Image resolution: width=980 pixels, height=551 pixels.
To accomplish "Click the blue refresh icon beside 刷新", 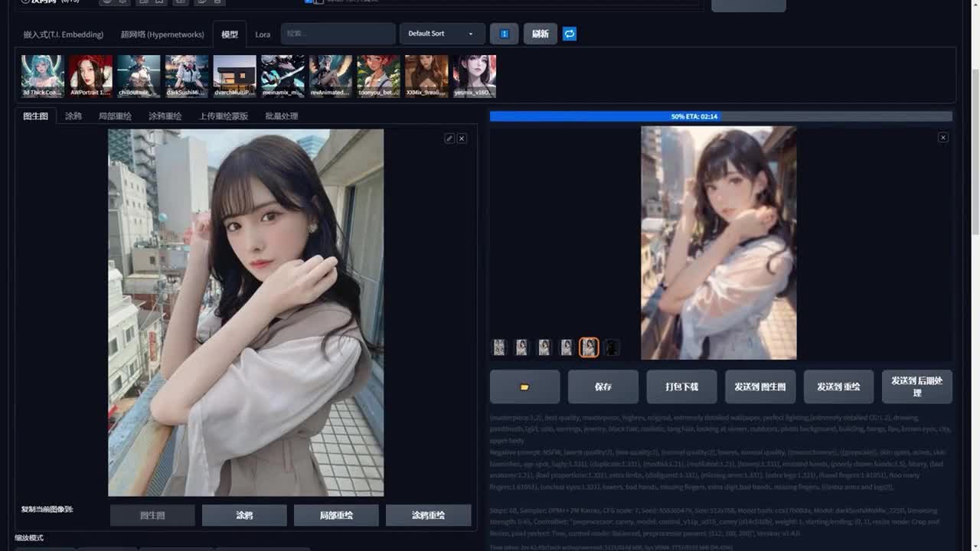I will click(x=570, y=34).
